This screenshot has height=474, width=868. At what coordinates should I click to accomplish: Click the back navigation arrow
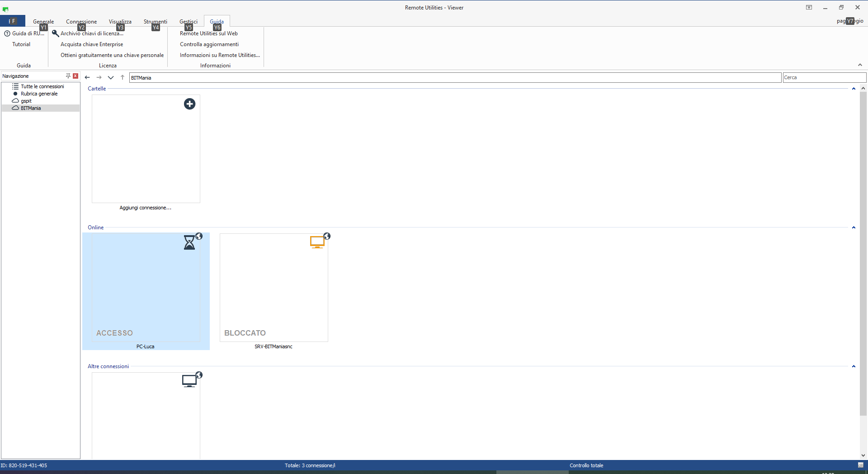tap(87, 77)
